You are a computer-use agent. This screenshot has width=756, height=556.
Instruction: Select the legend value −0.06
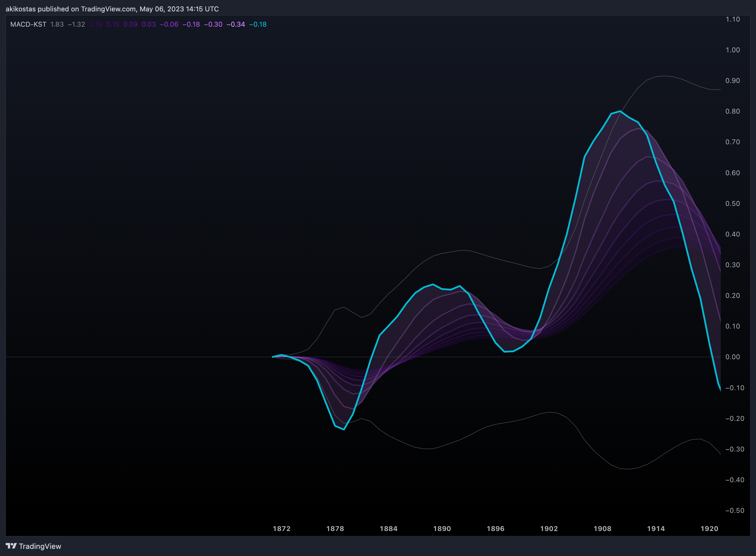tap(169, 25)
